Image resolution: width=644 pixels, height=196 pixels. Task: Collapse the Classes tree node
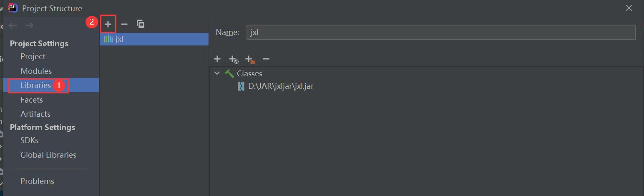point(217,73)
